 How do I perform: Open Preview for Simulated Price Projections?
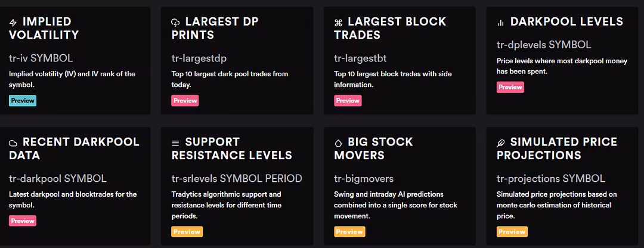(x=510, y=231)
